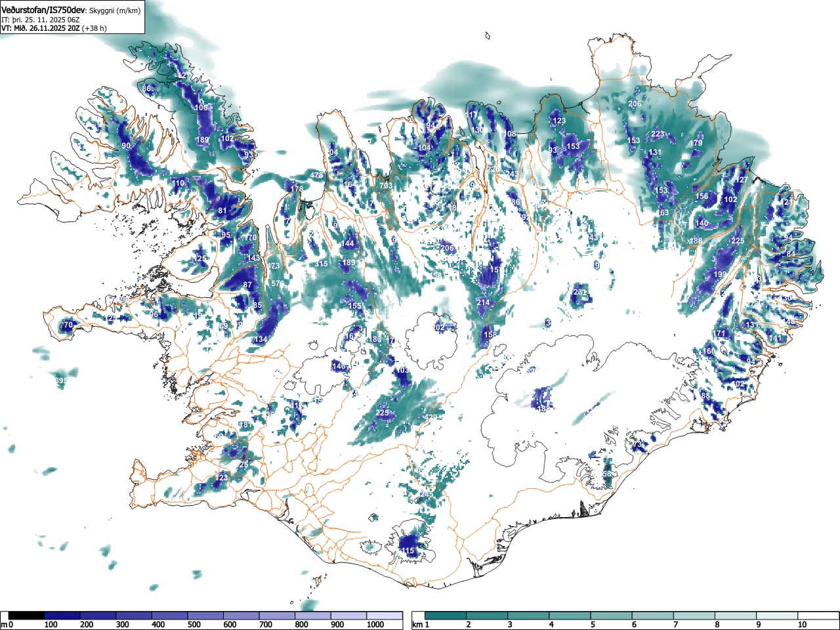
Task: Click the black 0–100 m legend swatch
Action: tap(26, 616)
